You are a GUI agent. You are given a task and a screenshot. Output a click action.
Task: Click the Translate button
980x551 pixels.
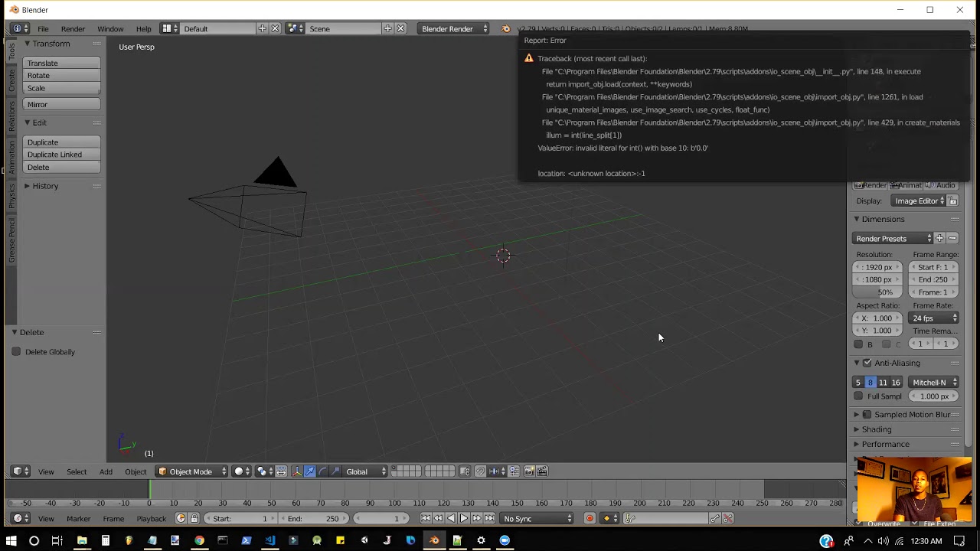[61, 64]
